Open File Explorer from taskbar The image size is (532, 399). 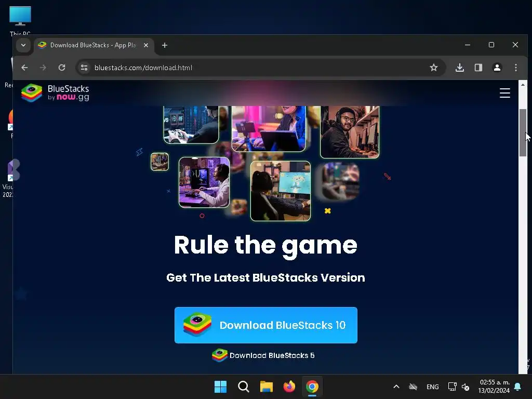click(x=267, y=387)
